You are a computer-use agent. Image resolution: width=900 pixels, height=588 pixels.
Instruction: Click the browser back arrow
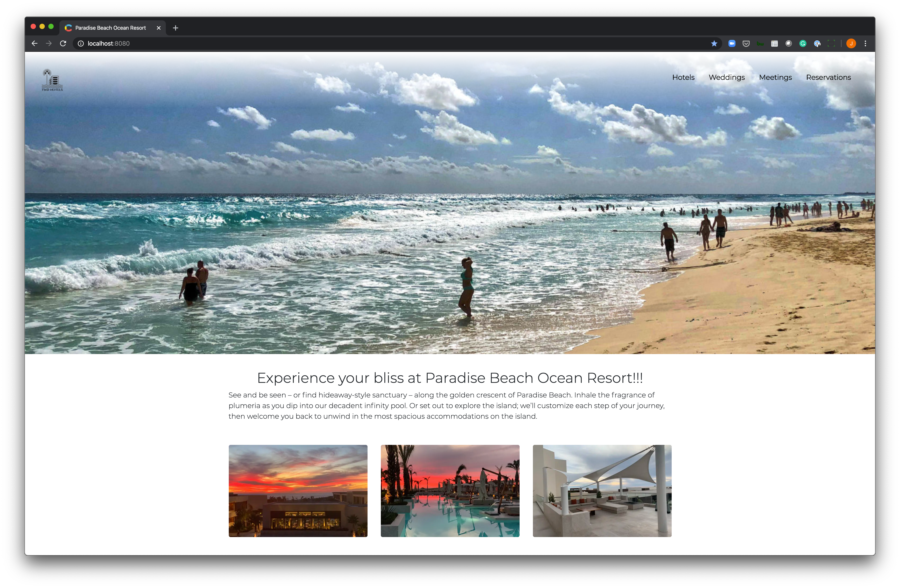point(34,43)
